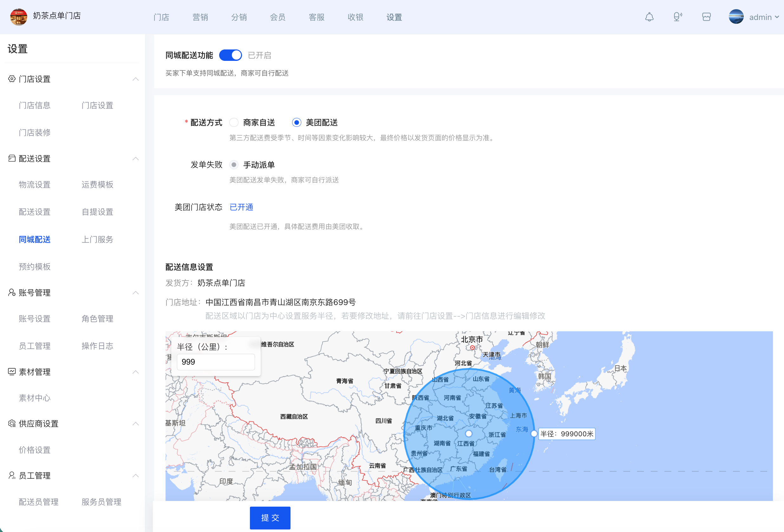This screenshot has height=532, width=784.
Task: Click the 账号管理 person icon
Action: pyautogui.click(x=12, y=292)
